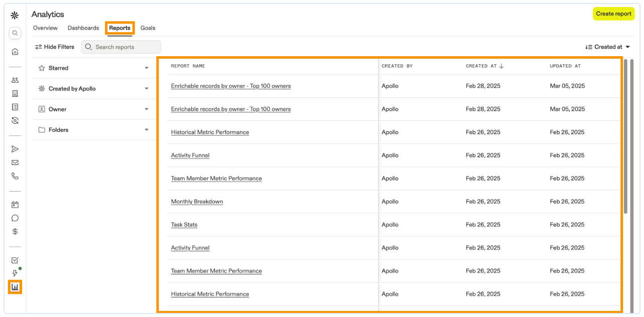Image resolution: width=644 pixels, height=317 pixels.
Task: Click the Create report button
Action: (x=613, y=14)
